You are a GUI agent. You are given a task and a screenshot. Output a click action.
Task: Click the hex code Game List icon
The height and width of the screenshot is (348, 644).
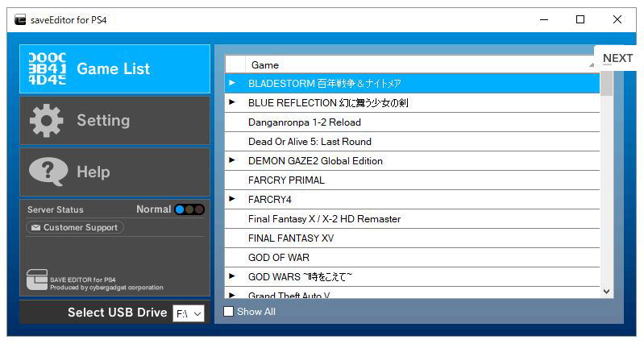point(47,69)
